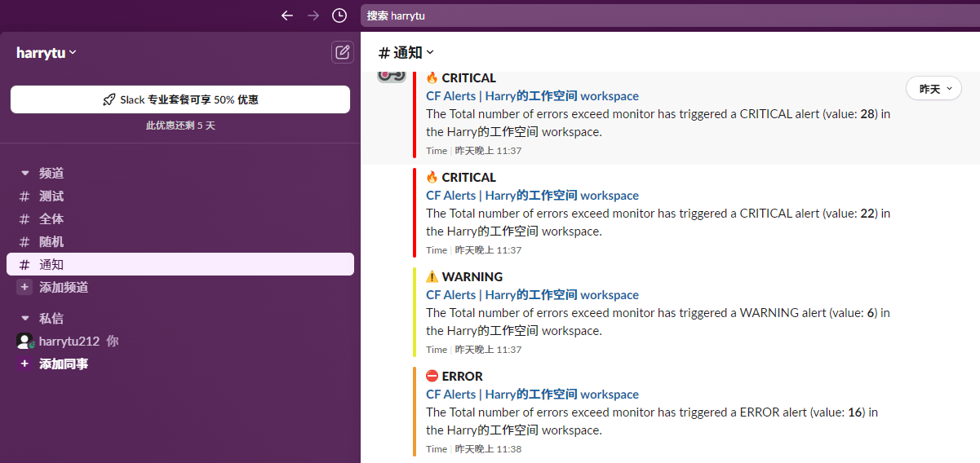Viewport: 980px width, 463px height.
Task: Click value 16 in ERROR alert text
Action: click(x=855, y=412)
